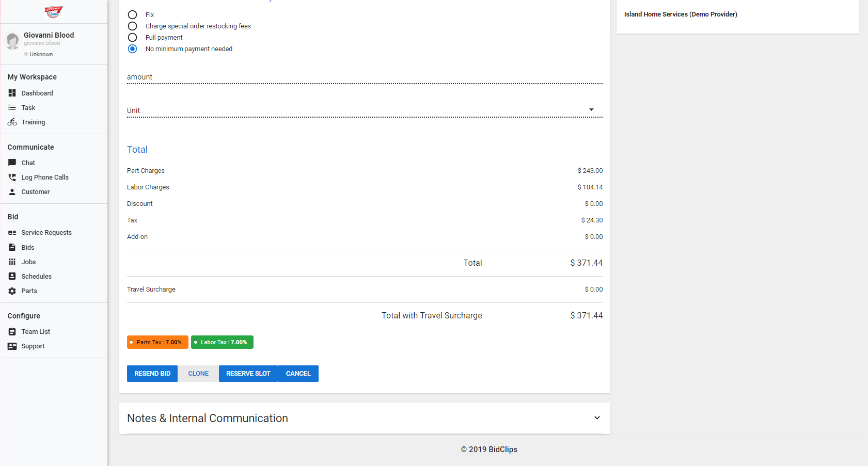The image size is (868, 466).
Task: Navigate to Log Phone Calls
Action: coord(45,177)
